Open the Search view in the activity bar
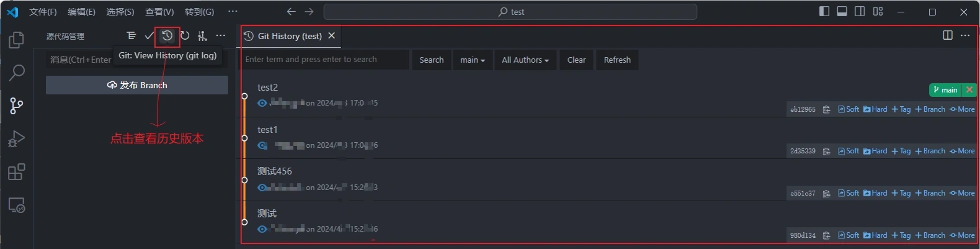Screen dimensions: 980x249 coord(17,73)
